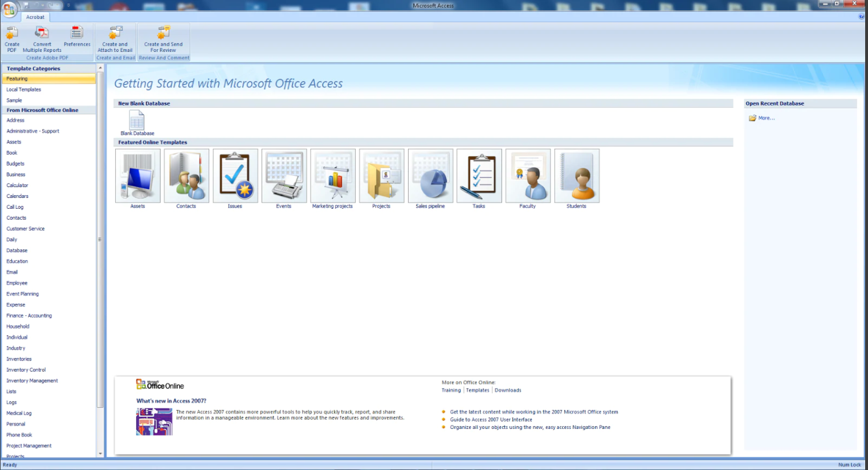Click Create and Attach to Email
The height and width of the screenshot is (470, 868).
(x=115, y=33)
